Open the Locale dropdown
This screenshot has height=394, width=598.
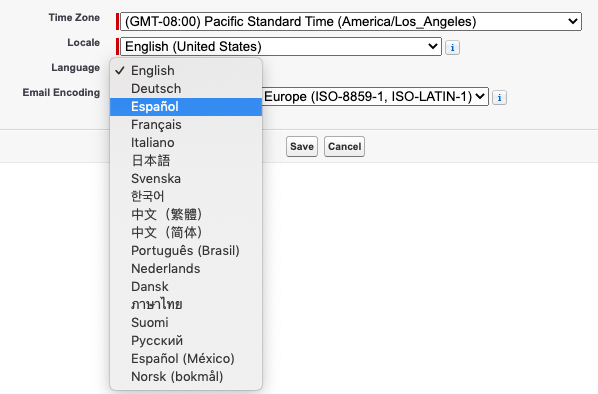[281, 47]
